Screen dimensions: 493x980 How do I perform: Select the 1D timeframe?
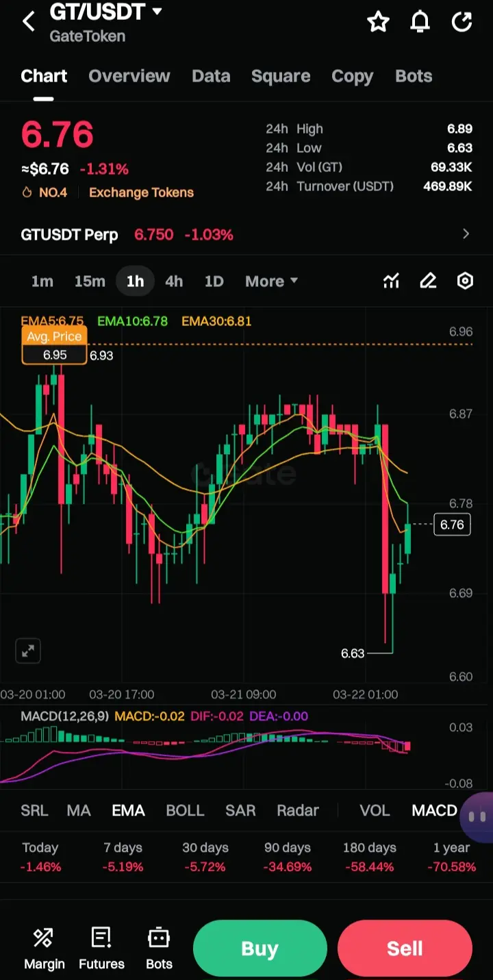214,281
